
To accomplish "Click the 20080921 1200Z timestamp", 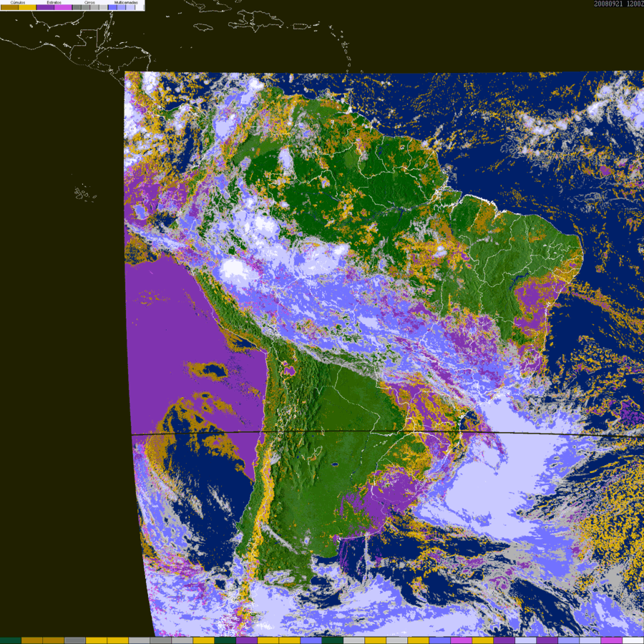I will (x=618, y=4).
